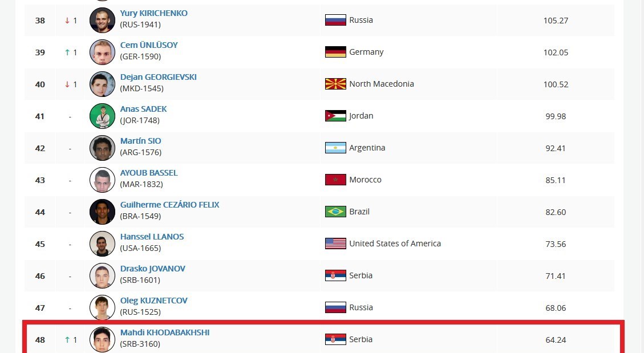The width and height of the screenshot is (644, 353).
Task: Click the Brazil flag icon
Action: click(335, 212)
